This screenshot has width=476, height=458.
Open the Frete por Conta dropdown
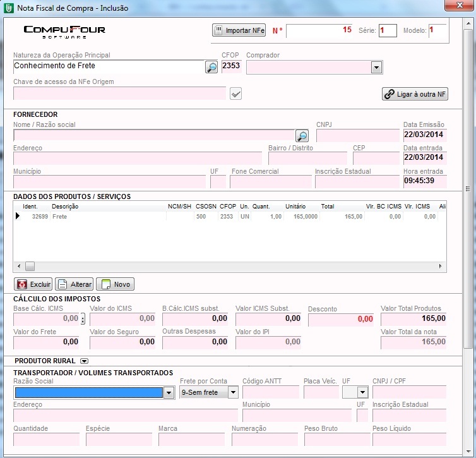point(233,393)
